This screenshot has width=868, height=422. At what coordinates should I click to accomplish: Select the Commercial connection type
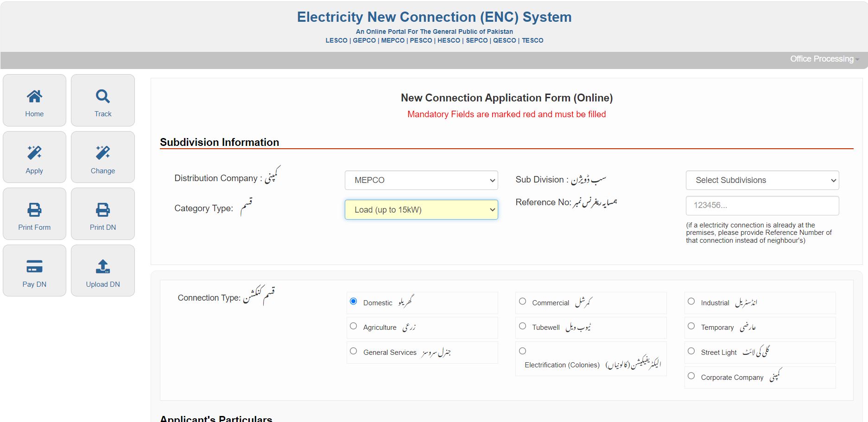523,301
